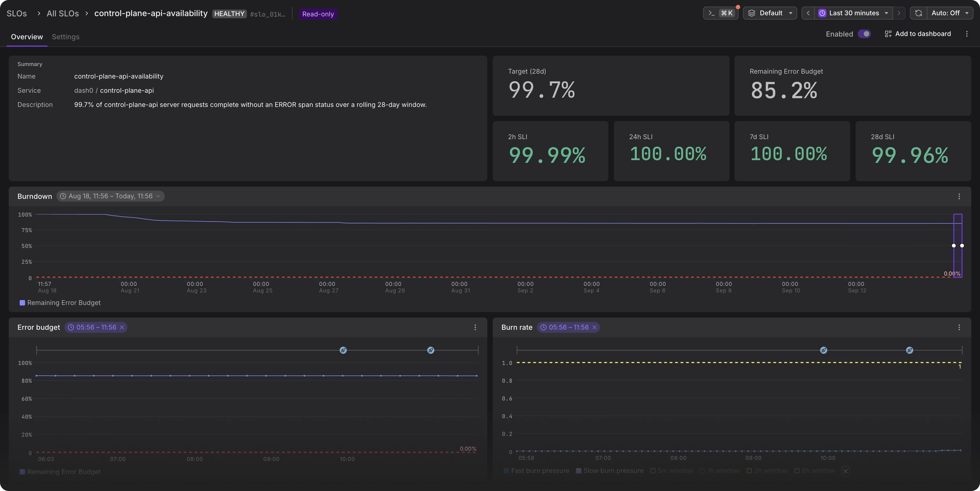Open control-plane-api service link in Summary
The width and height of the screenshot is (980, 491).
(x=127, y=91)
